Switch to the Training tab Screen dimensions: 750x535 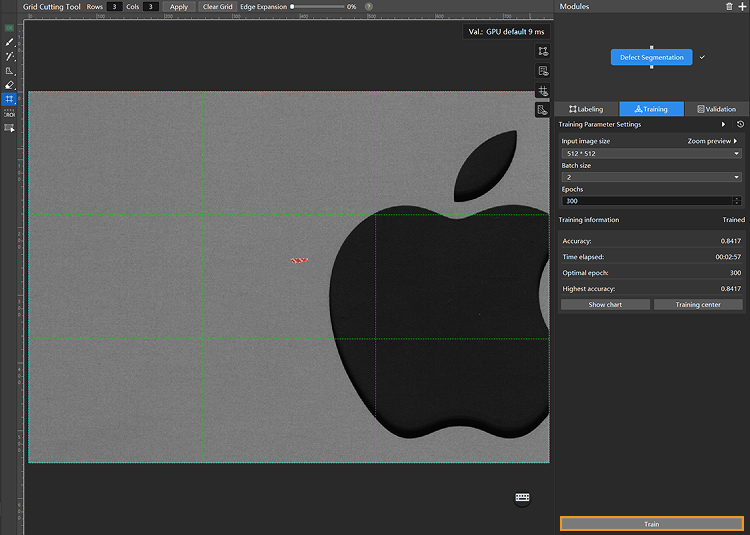(x=651, y=109)
